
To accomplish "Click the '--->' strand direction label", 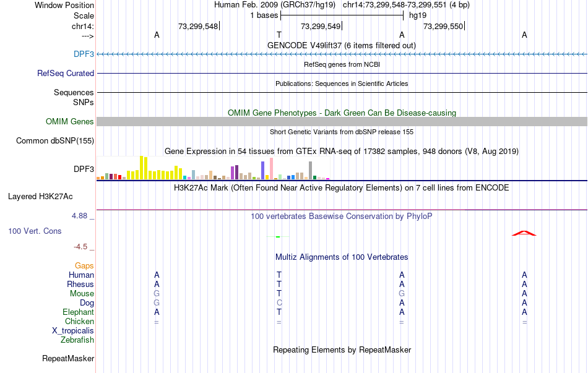I will 88,36.
